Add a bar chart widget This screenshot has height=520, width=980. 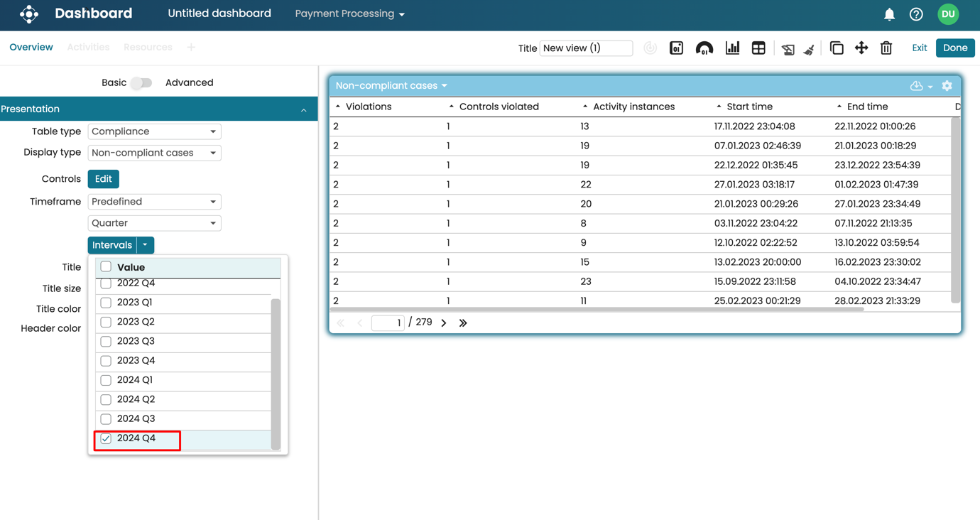click(732, 48)
